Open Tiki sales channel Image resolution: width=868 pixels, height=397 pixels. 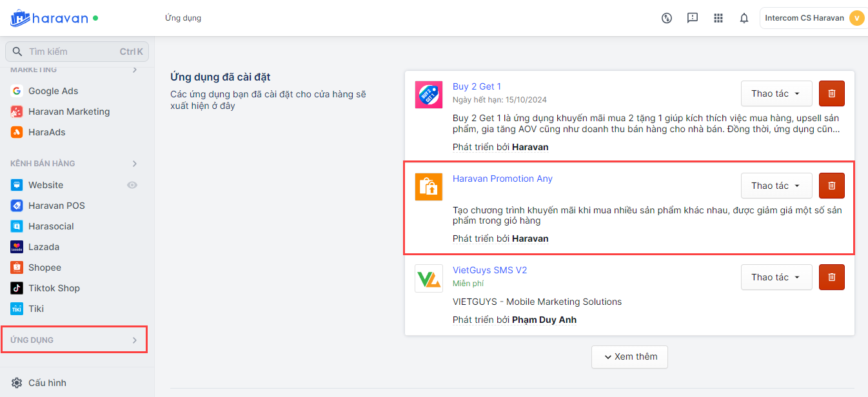(36, 309)
